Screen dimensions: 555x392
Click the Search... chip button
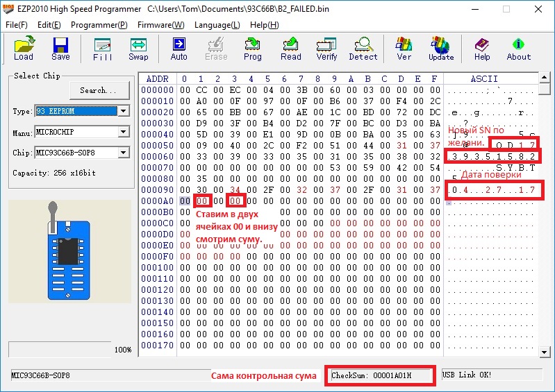click(99, 90)
